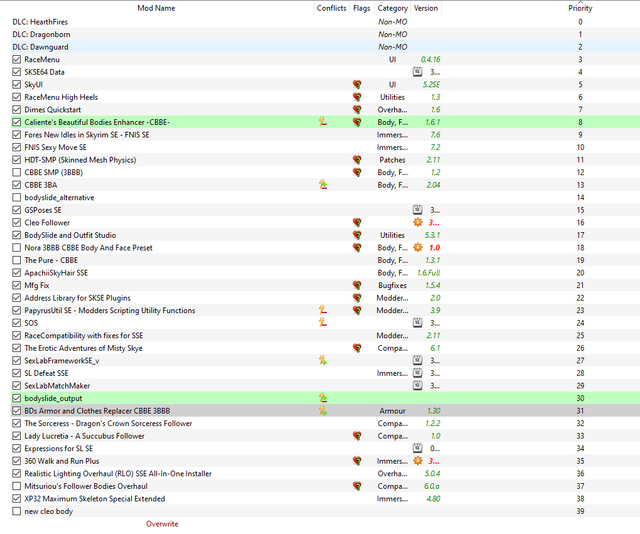
Task: Sort by the Mod Name column header
Action: 156,8
